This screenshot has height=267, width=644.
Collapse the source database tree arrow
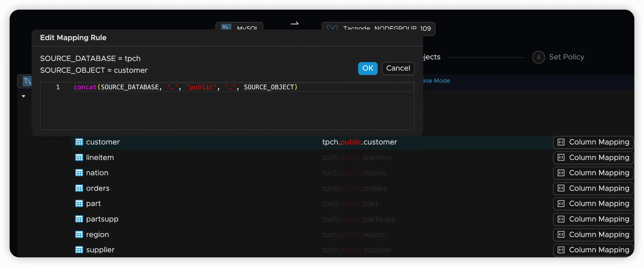click(24, 96)
